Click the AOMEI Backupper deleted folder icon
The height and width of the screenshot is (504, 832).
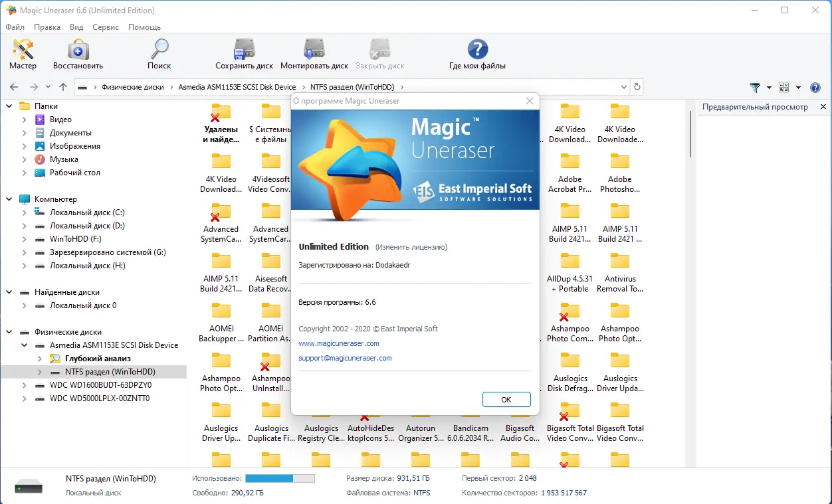pos(220,310)
